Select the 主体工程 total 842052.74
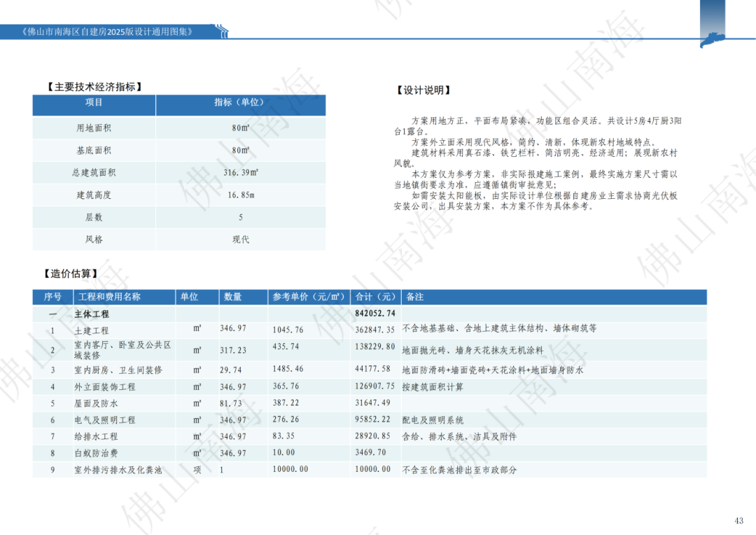Image resolution: width=756 pixels, height=535 pixels. tap(375, 314)
